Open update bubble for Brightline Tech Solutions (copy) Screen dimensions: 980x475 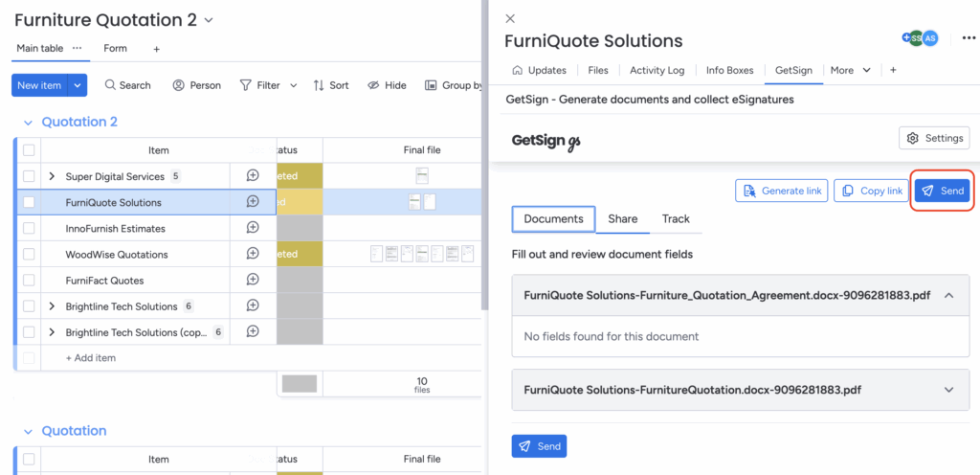(253, 332)
